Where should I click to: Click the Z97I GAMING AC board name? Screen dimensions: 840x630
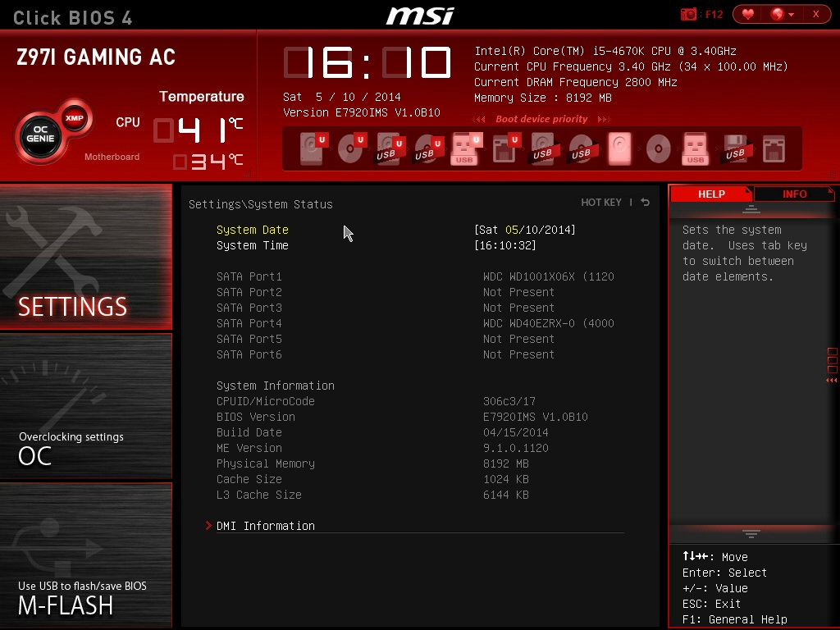tap(96, 57)
